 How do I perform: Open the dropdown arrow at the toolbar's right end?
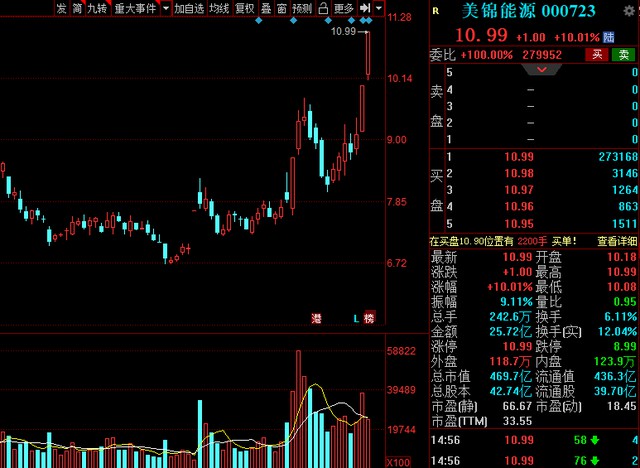(x=379, y=8)
